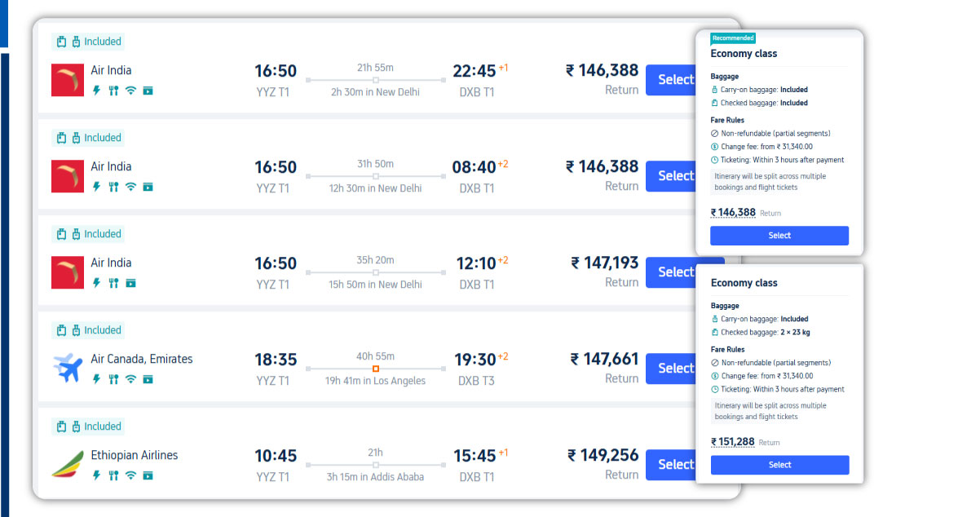Viewport: 980px width, 517px height.
Task: Click the ₹ 151,288 return price text
Action: point(732,442)
